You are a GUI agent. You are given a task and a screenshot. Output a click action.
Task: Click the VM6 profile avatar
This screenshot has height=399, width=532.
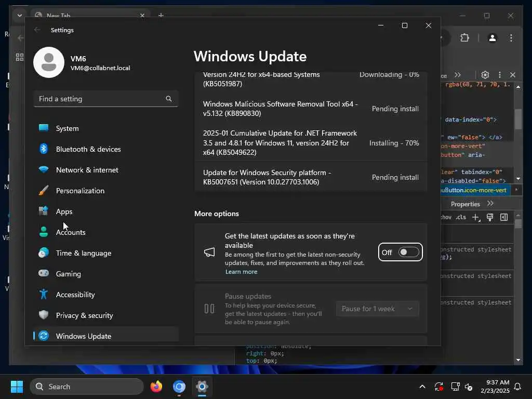click(x=49, y=62)
